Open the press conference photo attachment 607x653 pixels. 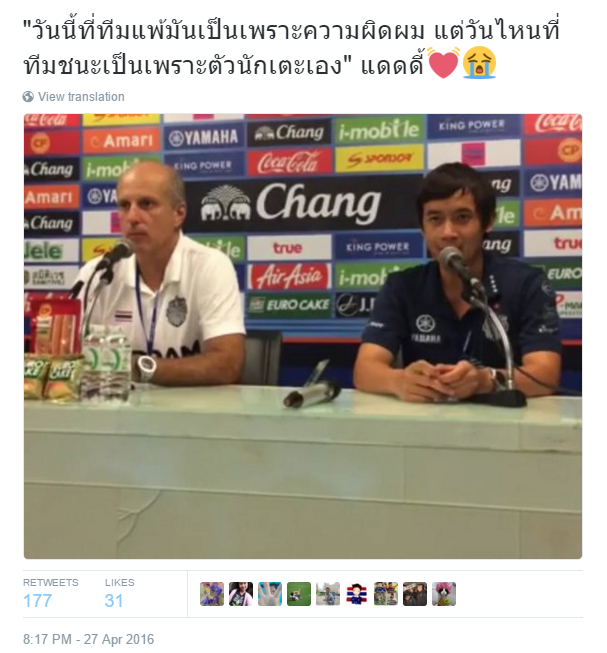[303, 336]
